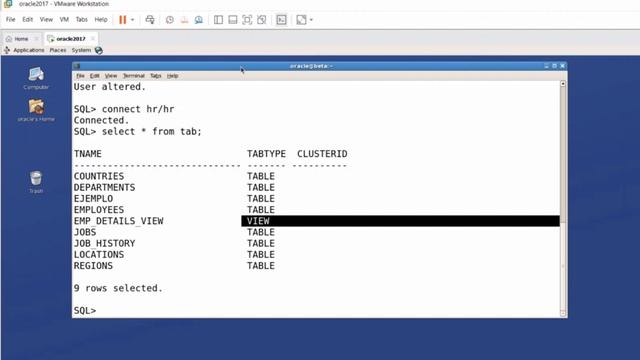Open the terminal window's Help menu
The height and width of the screenshot is (360, 640).
172,76
